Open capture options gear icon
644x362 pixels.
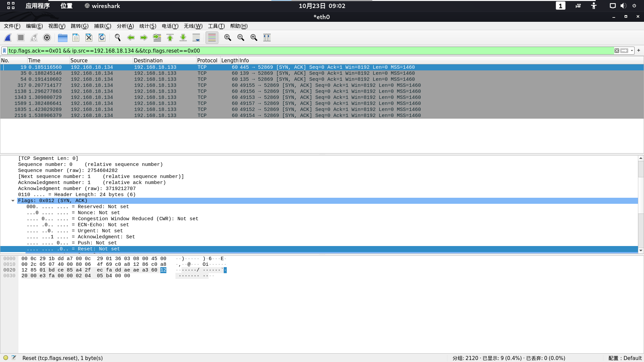coord(47,38)
